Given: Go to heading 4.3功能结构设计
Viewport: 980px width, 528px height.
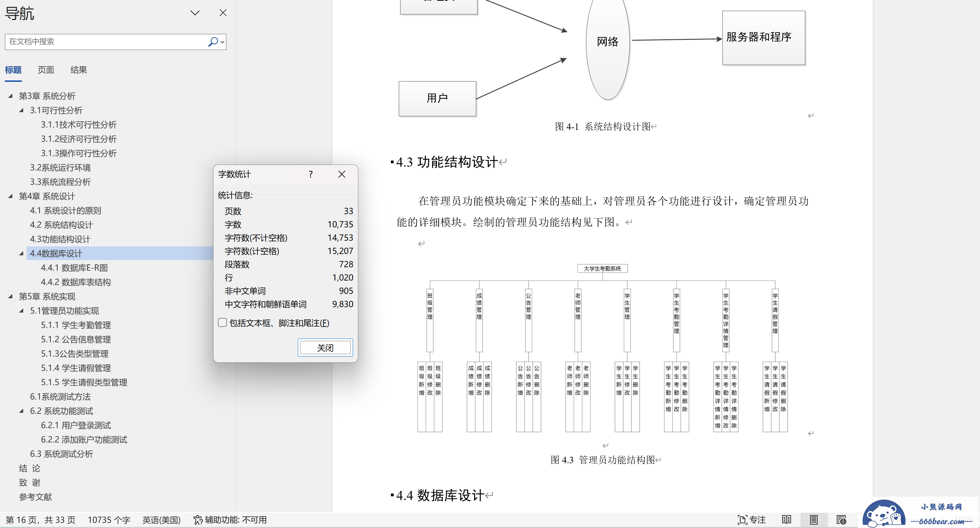Looking at the screenshot, I should (x=60, y=239).
